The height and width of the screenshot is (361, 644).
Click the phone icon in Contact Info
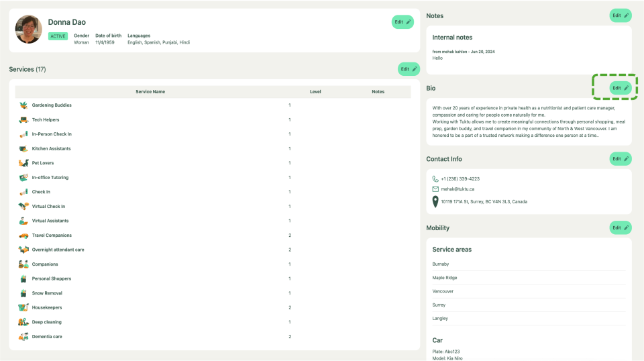(x=435, y=178)
